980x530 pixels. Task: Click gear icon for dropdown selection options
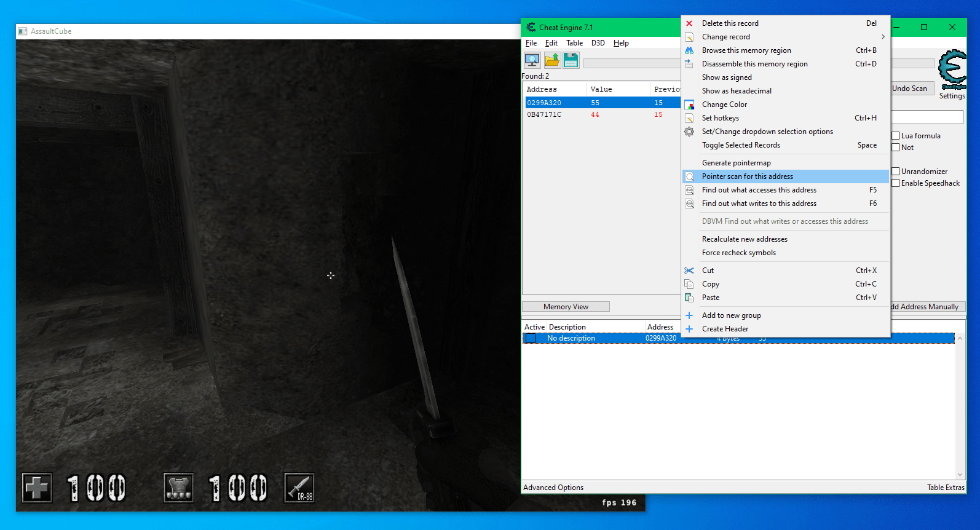tap(689, 132)
